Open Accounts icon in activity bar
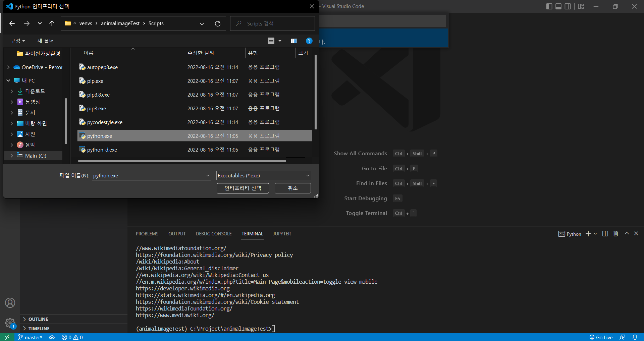 [10, 303]
